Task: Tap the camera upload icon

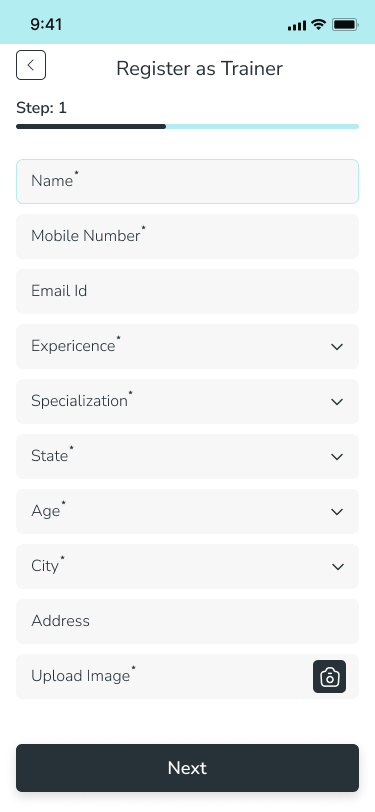Action: [329, 677]
